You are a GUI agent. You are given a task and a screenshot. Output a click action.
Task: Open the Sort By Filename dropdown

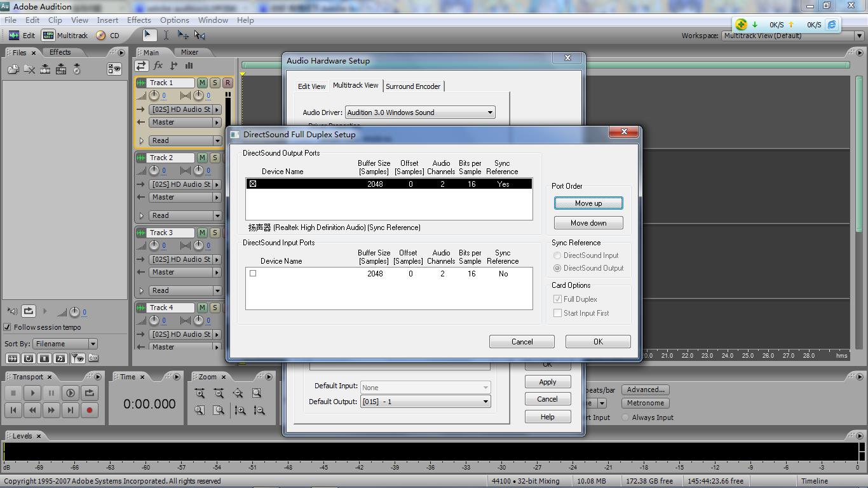tap(65, 344)
